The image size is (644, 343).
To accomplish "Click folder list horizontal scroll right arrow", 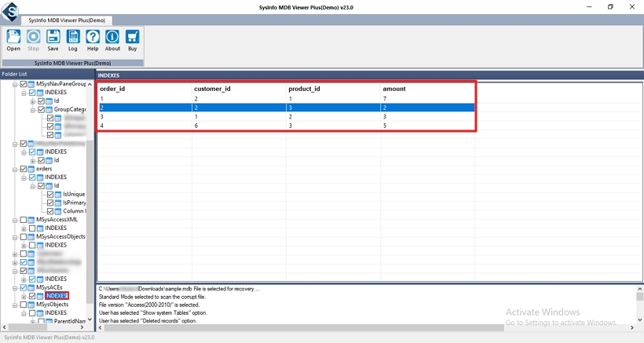I will pyautogui.click(x=82, y=327).
